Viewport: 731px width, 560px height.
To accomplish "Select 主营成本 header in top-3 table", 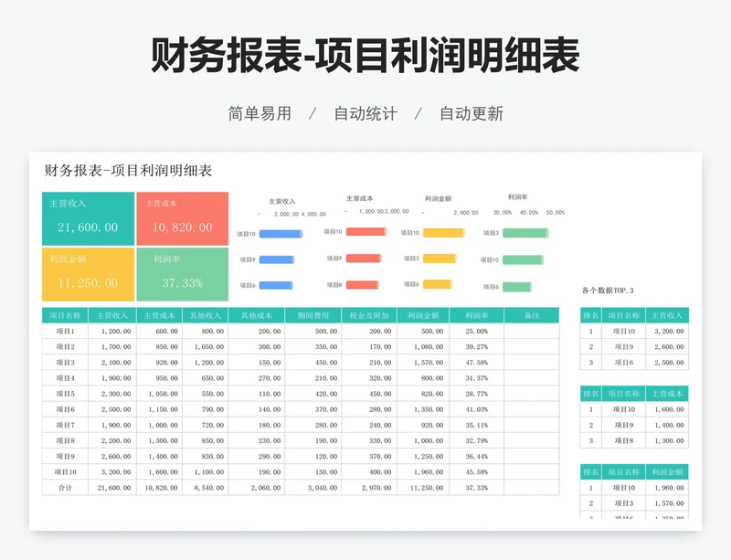I will pos(667,394).
